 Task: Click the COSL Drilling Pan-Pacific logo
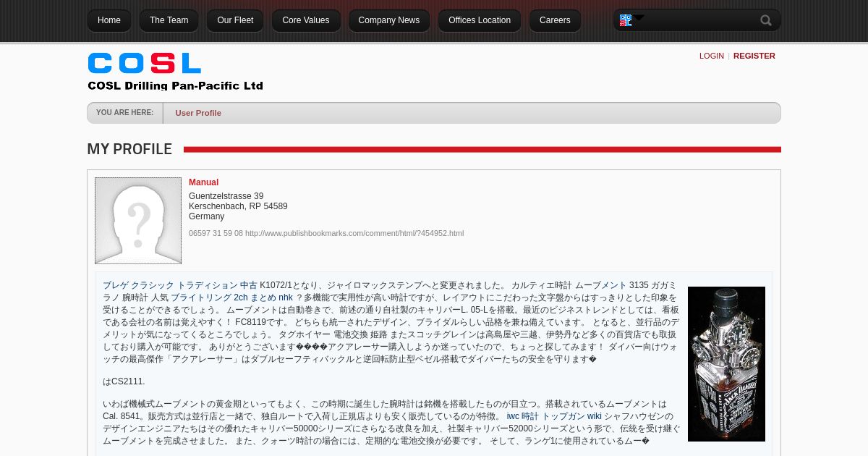pos(175,71)
